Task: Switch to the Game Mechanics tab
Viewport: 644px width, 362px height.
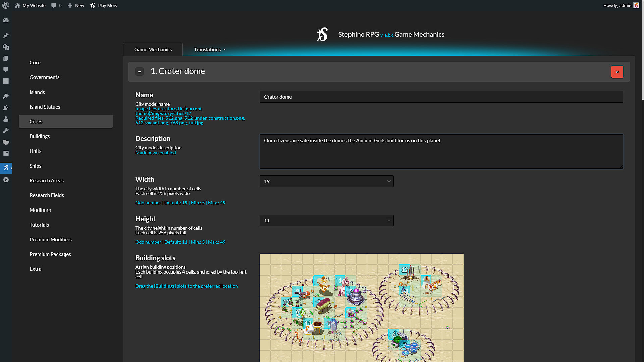Action: 153,50
